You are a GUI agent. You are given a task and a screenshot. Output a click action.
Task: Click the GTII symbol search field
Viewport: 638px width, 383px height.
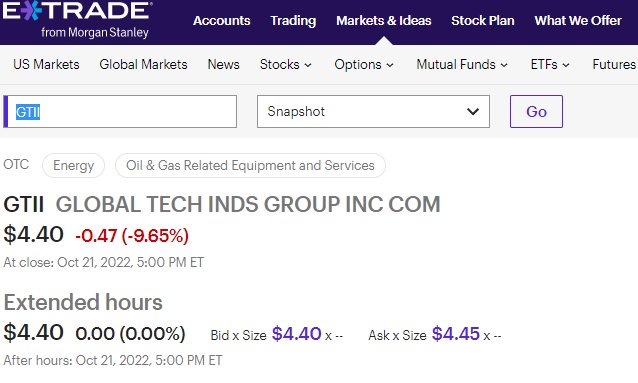(x=120, y=112)
